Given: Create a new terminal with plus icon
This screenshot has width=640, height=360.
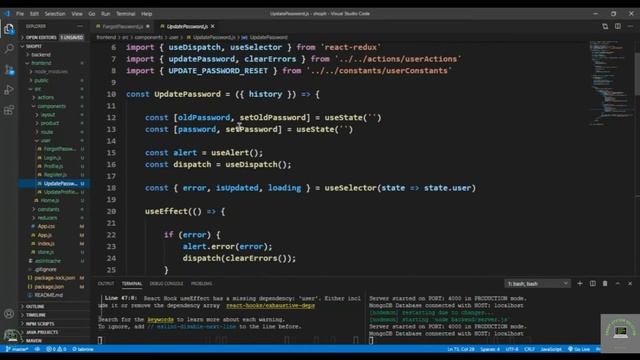Looking at the screenshot, I should click(x=580, y=283).
